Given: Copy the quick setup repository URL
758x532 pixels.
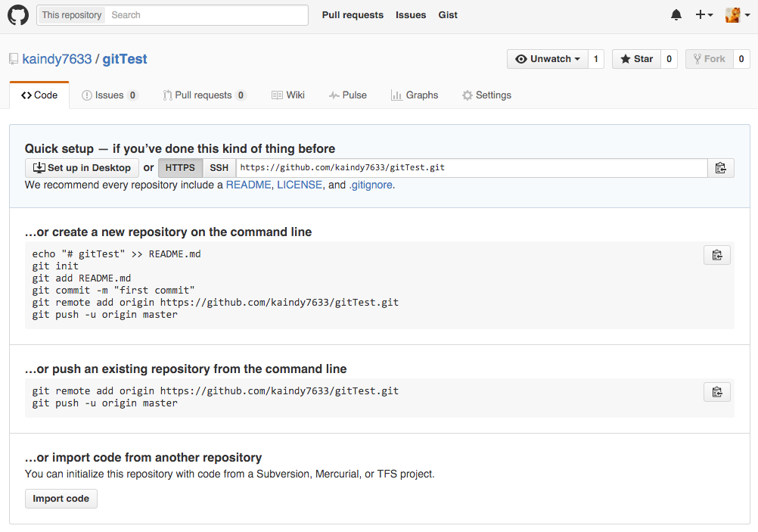Looking at the screenshot, I should [720, 168].
